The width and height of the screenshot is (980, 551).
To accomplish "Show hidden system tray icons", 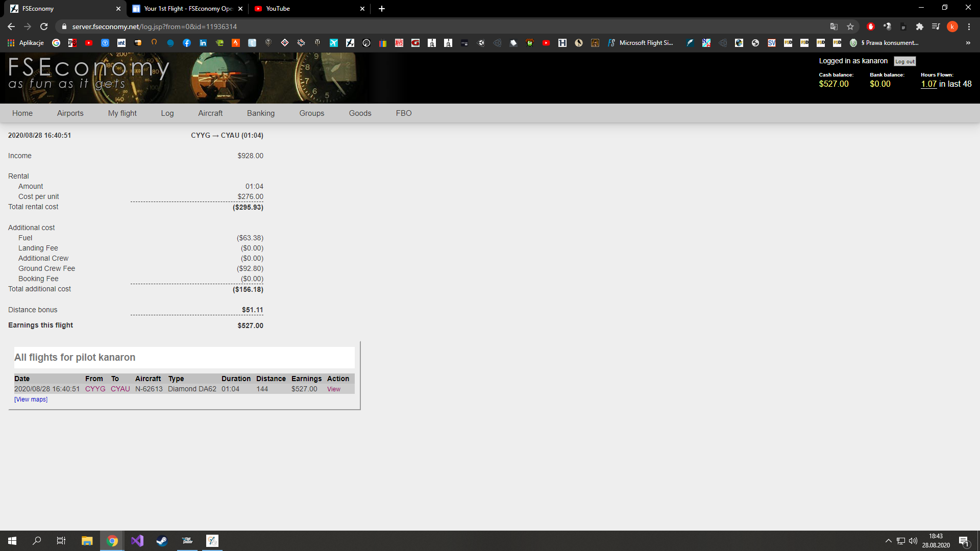I will [x=888, y=541].
